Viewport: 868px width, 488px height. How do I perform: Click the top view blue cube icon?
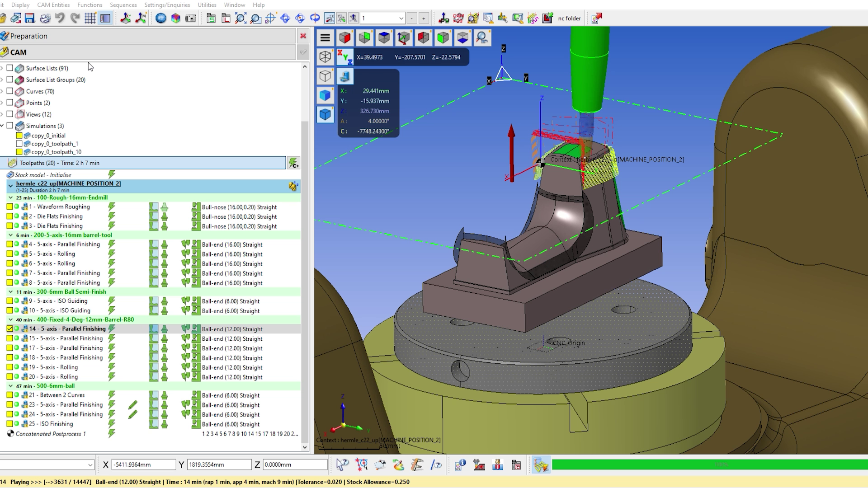384,38
